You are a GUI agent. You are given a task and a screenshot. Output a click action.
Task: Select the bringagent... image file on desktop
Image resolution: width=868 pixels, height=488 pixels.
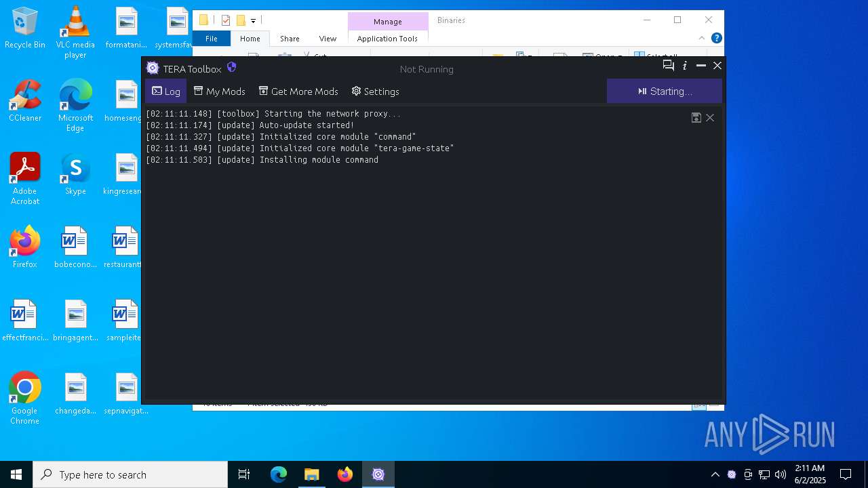tap(75, 321)
